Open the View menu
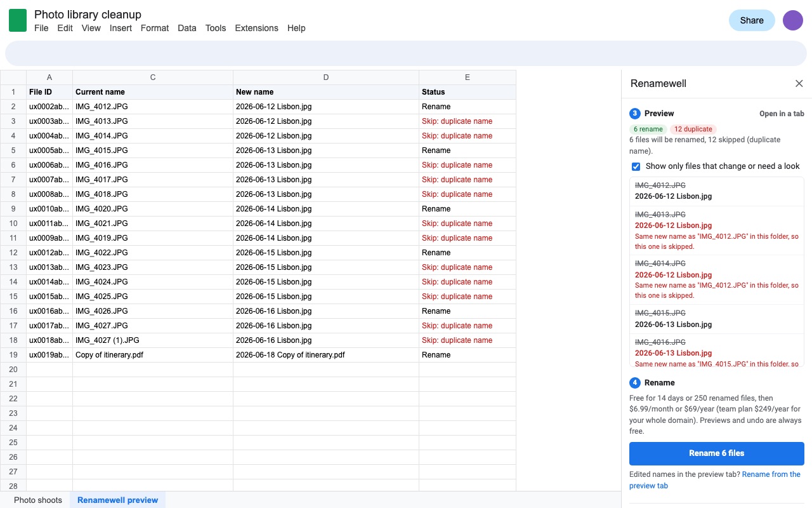The image size is (812, 508). click(91, 28)
